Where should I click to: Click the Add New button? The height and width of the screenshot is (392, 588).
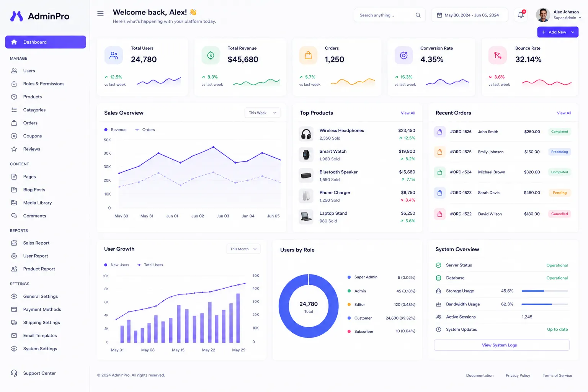coord(558,32)
